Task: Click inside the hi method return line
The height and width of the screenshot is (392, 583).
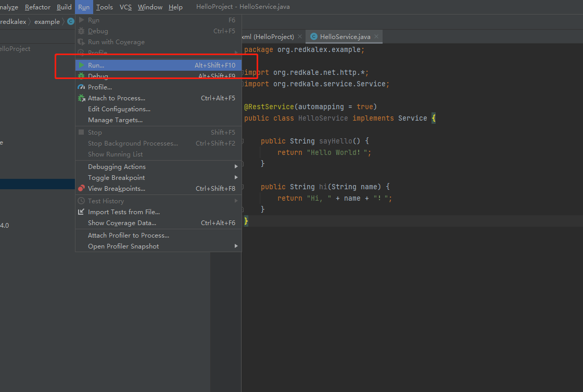Action: (334, 198)
